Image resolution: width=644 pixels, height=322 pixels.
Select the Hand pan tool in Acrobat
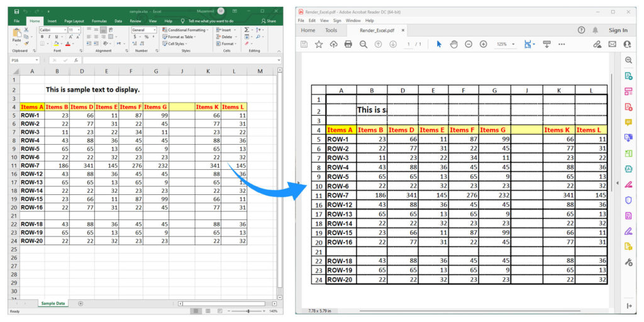[453, 44]
